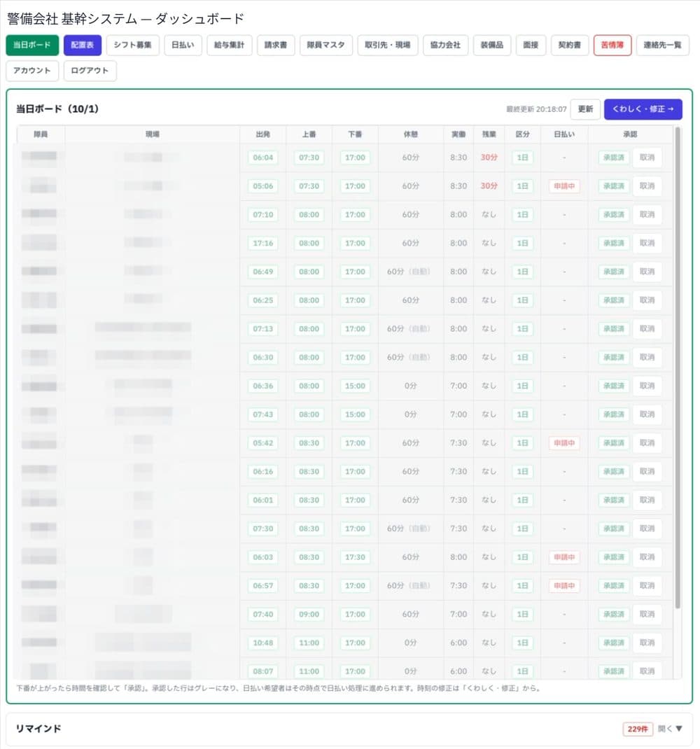This screenshot has width=700, height=749.
Task: Click the 229件 reminder count badge
Action: [638, 729]
